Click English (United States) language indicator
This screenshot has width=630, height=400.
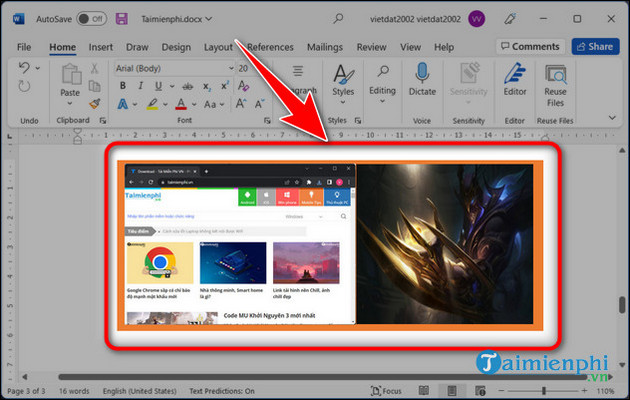point(139,391)
